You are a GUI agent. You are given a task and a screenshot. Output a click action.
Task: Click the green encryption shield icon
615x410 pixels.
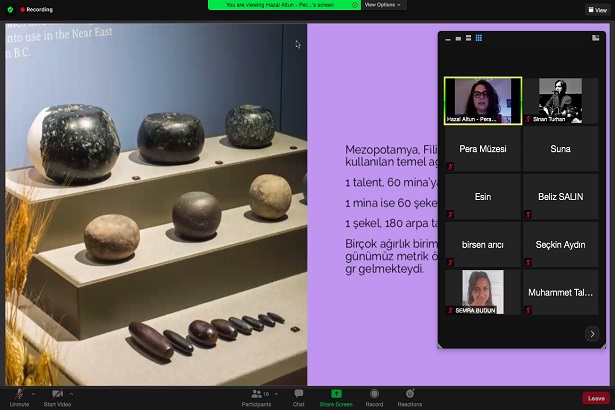(10, 9)
